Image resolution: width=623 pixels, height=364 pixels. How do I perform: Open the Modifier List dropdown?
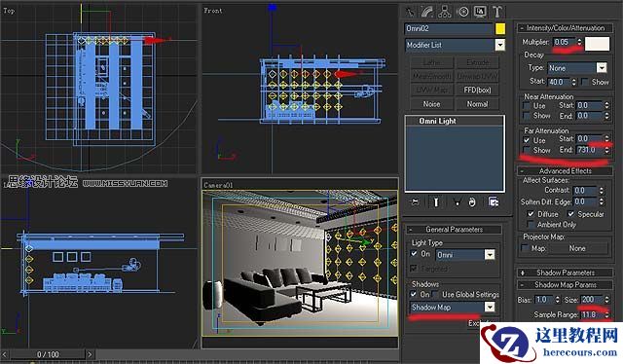499,45
